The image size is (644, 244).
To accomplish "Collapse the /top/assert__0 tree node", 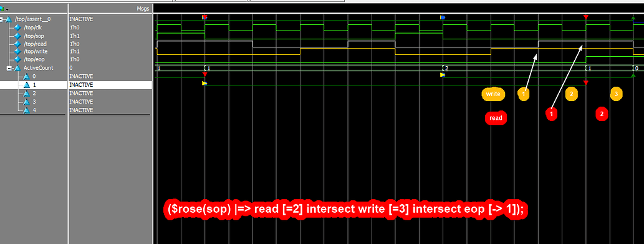I will click(x=2, y=19).
